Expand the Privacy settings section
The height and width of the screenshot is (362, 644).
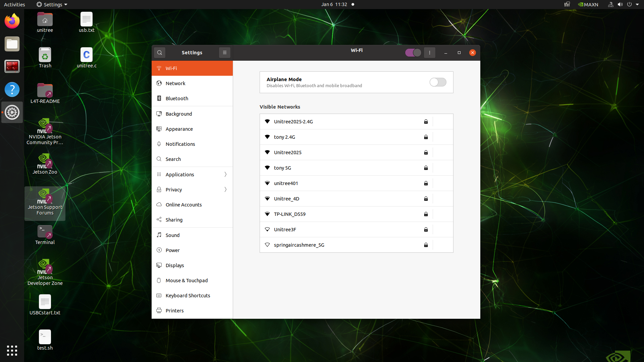(192, 189)
